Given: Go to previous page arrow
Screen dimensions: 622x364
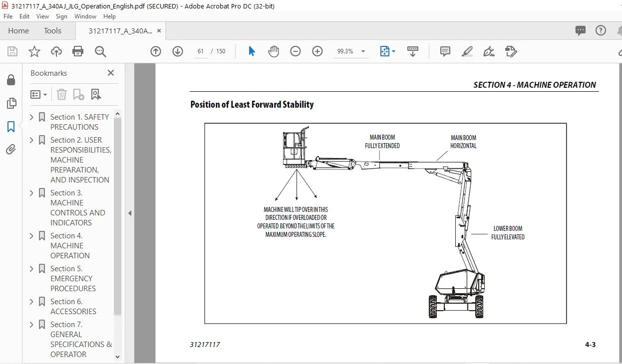Looking at the screenshot, I should [156, 51].
